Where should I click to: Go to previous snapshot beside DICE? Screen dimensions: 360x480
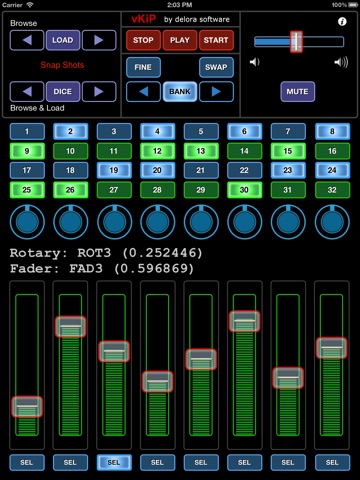point(27,91)
